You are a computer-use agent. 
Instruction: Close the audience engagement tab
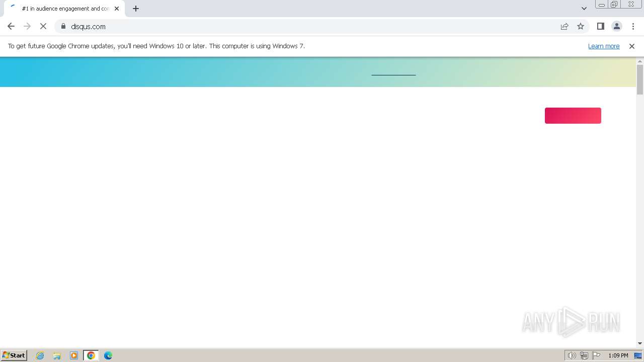pos(117,9)
